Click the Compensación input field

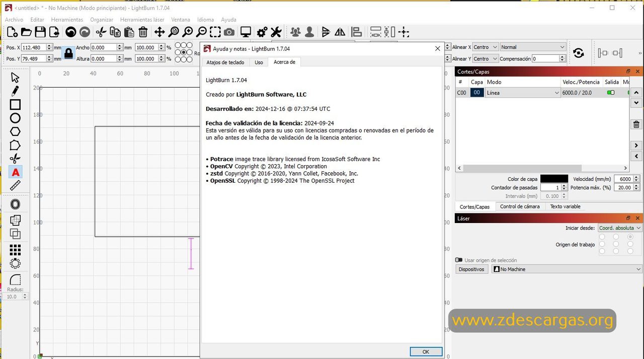click(x=548, y=58)
